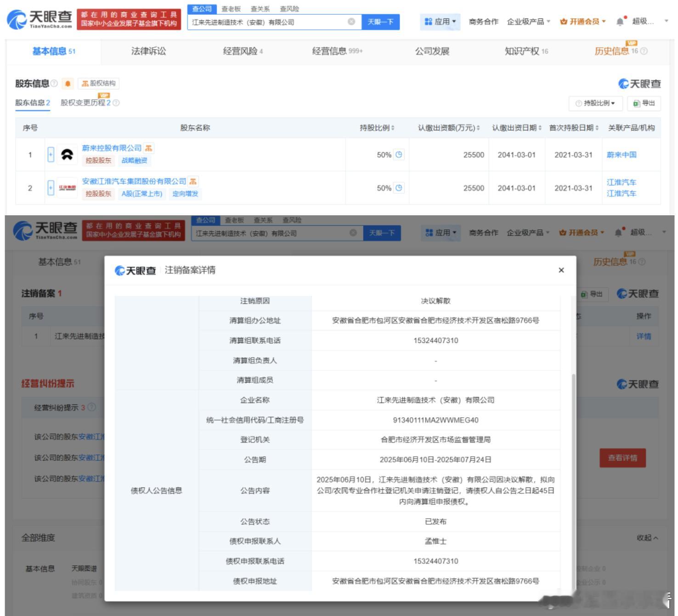The width and height of the screenshot is (678, 616).
Task: Click the A股(正常上市) tag under 安徽江淮汽车
Action: pyautogui.click(x=142, y=194)
